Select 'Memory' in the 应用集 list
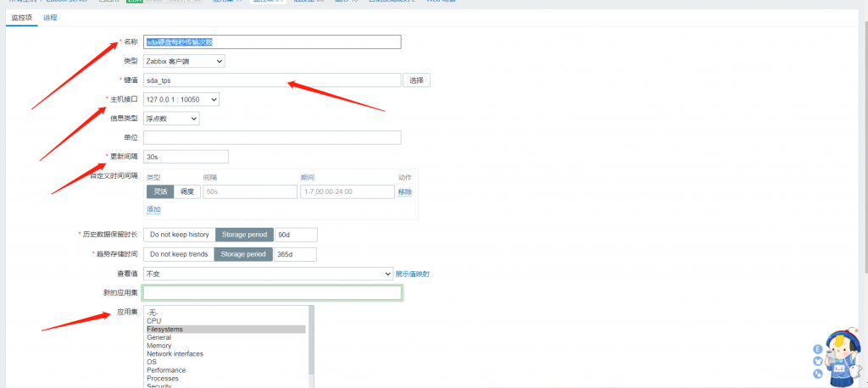 coord(159,346)
